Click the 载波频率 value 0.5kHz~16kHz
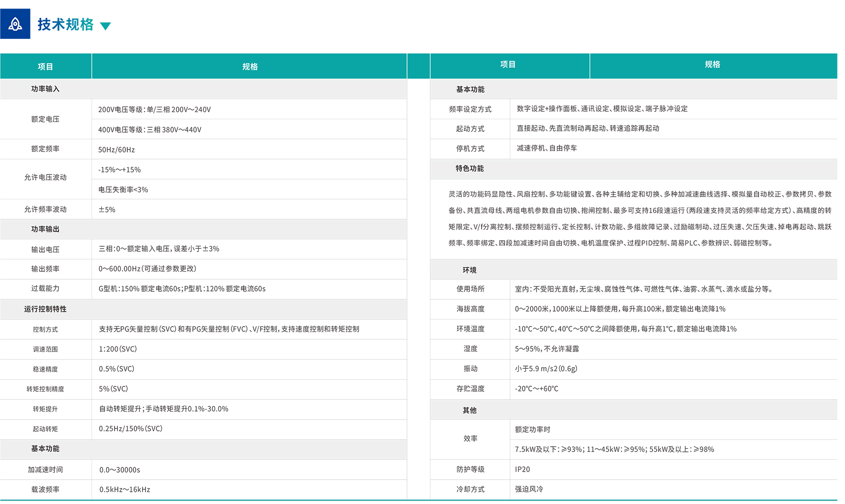The width and height of the screenshot is (845, 504). click(125, 489)
